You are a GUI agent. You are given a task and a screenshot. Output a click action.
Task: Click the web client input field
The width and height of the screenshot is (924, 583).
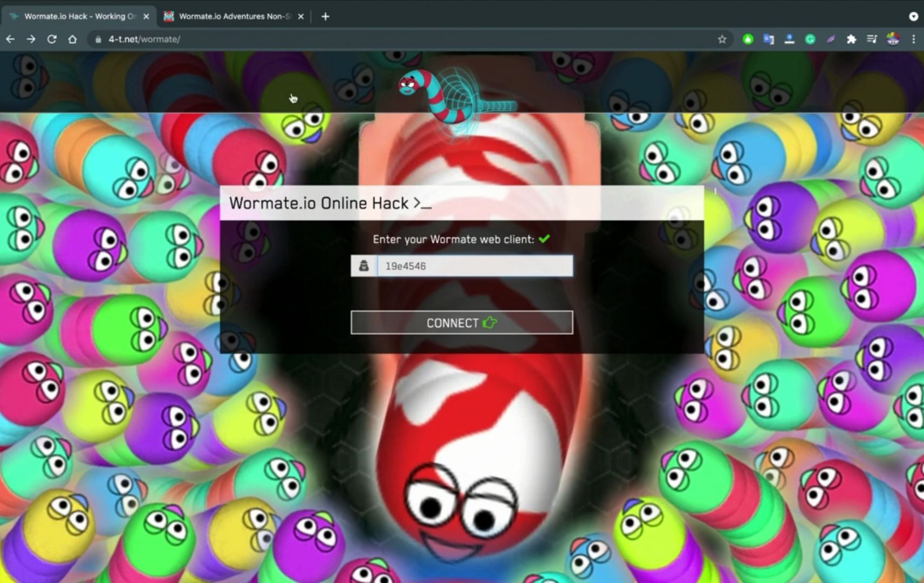click(475, 266)
